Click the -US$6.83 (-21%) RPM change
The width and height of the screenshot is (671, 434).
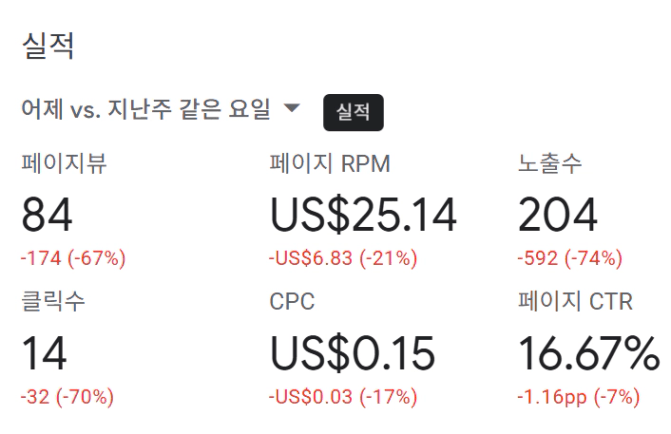click(x=342, y=258)
